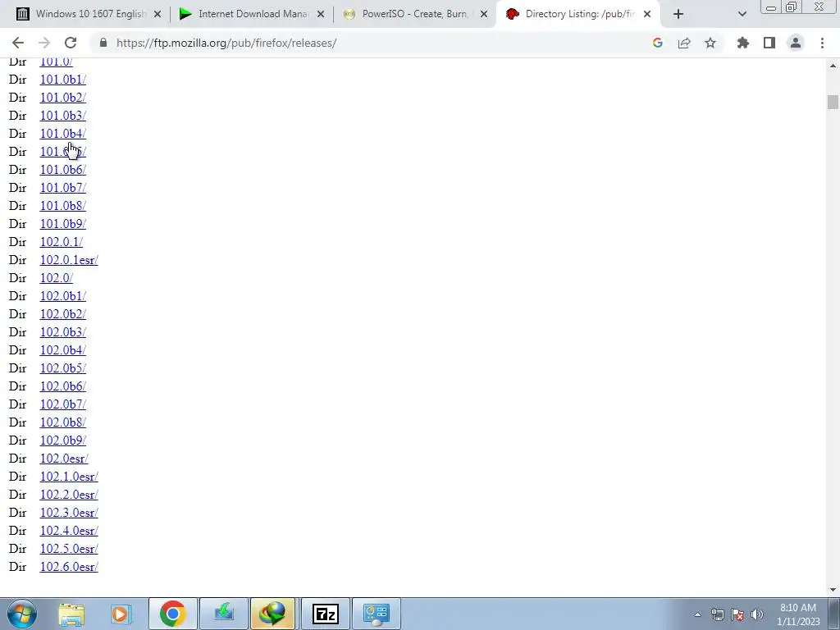Switch to the Windows 10 1607 English tab
This screenshot has width=840, height=630.
[89, 14]
